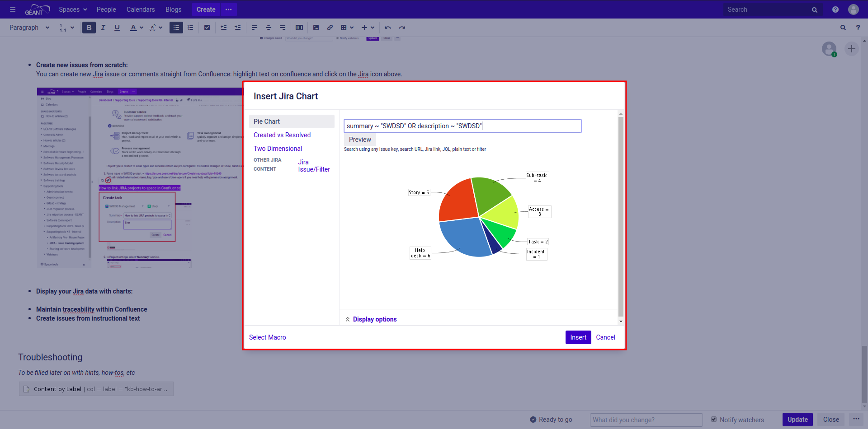Open the user profile avatar menu

[x=854, y=9]
